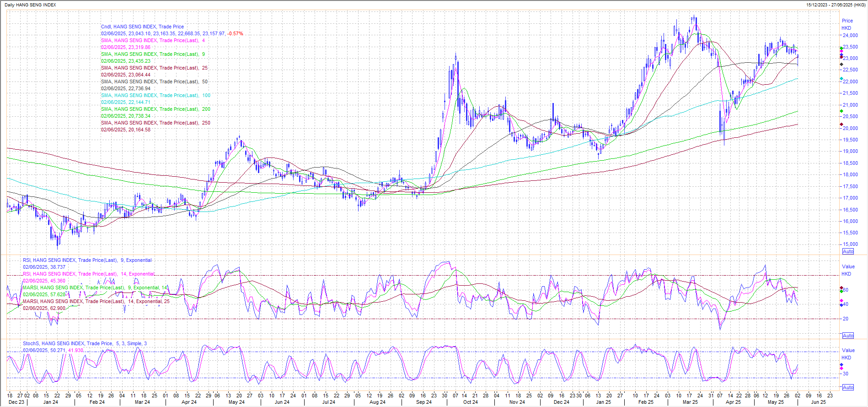This screenshot has width=868, height=407.
Task: Select the MARSI 9 Exponential 14 legend entry
Action: tap(95, 288)
